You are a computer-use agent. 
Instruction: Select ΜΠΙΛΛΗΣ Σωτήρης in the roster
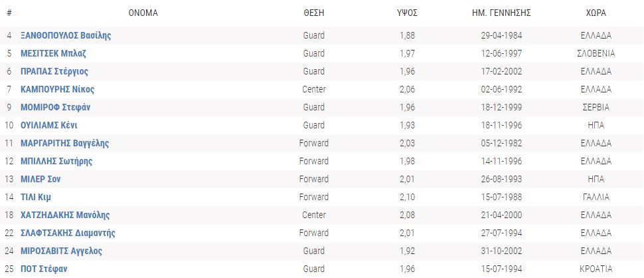[x=56, y=161]
